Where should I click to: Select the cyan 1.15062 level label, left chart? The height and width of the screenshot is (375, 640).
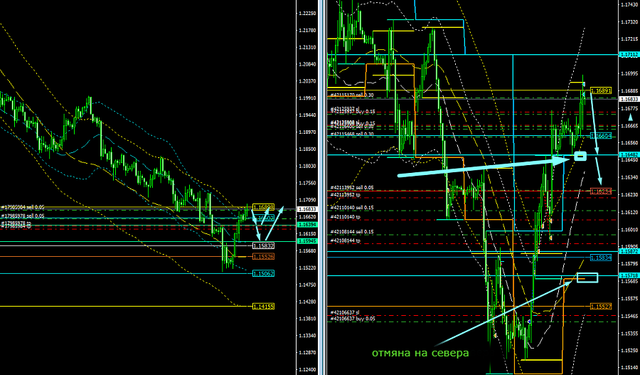[x=263, y=273]
